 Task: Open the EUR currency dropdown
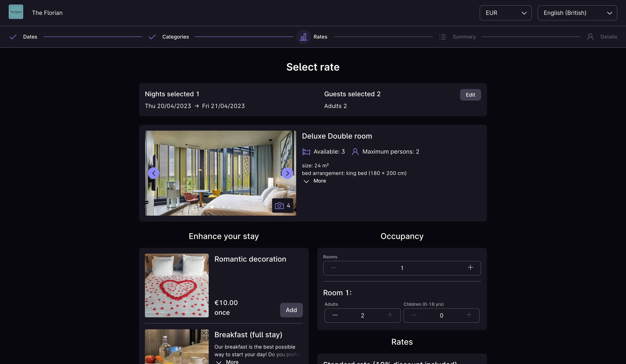coord(505,13)
